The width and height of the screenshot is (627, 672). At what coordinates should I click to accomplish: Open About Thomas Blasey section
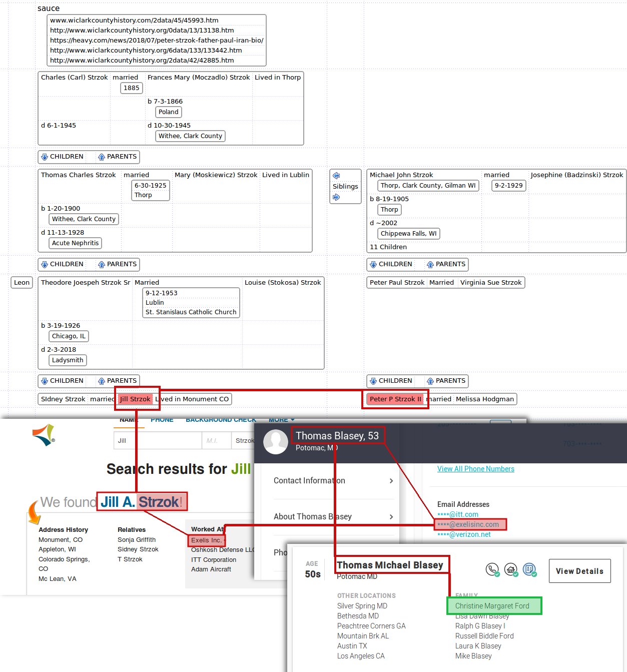tap(334, 516)
